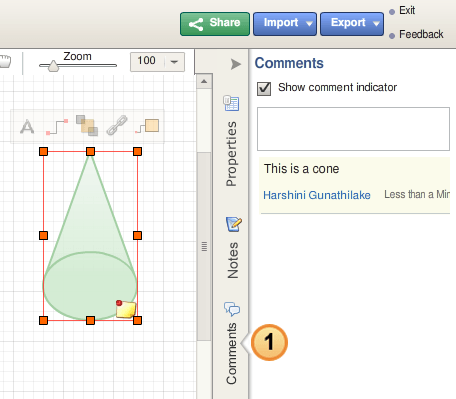Click the Exit link
Image resolution: width=456 pixels, height=399 pixels.
click(407, 11)
